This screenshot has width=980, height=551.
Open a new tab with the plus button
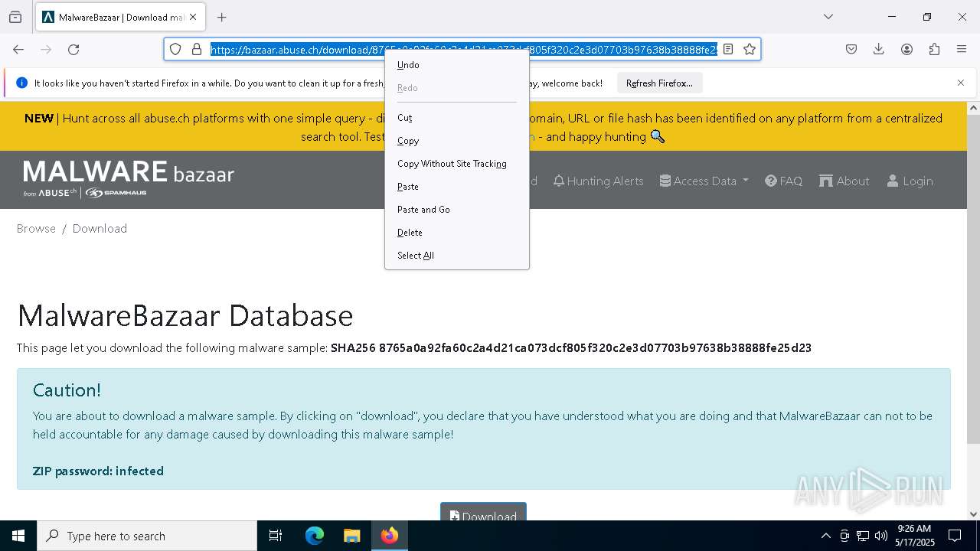coord(222,17)
